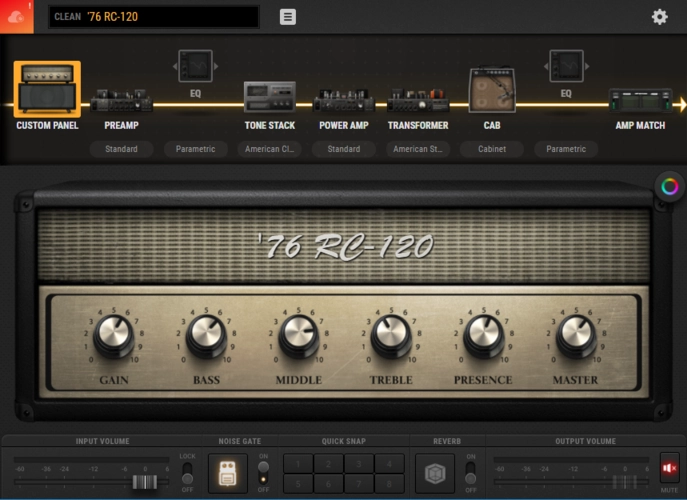Viewport: 687px width, 500px height.
Task: Open Cab dropdown showing Cabinet
Action: tap(492, 149)
